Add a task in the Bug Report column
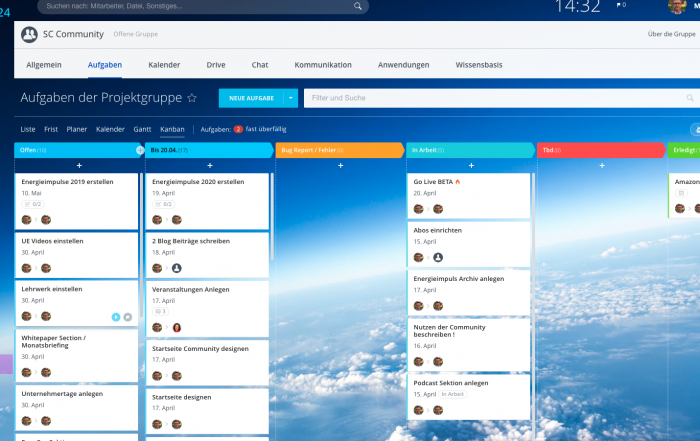The width and height of the screenshot is (700, 441). tap(340, 165)
